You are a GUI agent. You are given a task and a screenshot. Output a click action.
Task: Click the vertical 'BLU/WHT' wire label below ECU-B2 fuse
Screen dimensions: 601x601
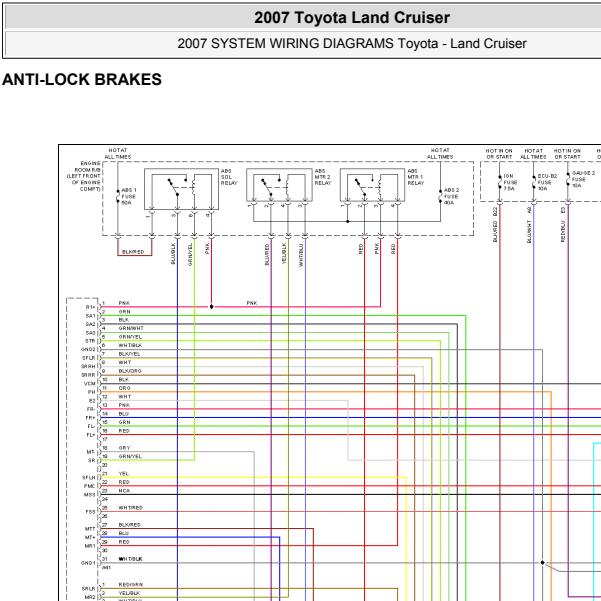click(529, 231)
